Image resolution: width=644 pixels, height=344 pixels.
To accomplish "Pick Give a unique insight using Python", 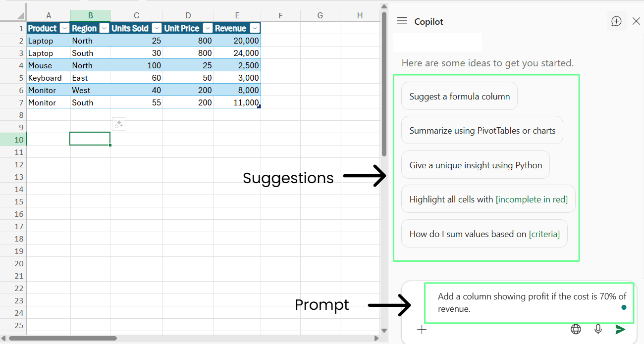I will [x=476, y=165].
